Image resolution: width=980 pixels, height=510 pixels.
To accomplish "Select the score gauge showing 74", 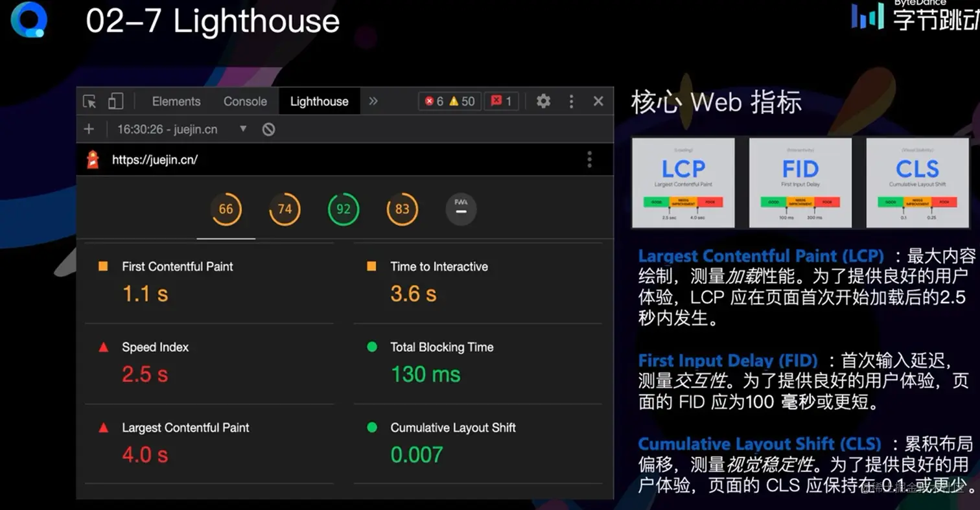I will pos(285,209).
